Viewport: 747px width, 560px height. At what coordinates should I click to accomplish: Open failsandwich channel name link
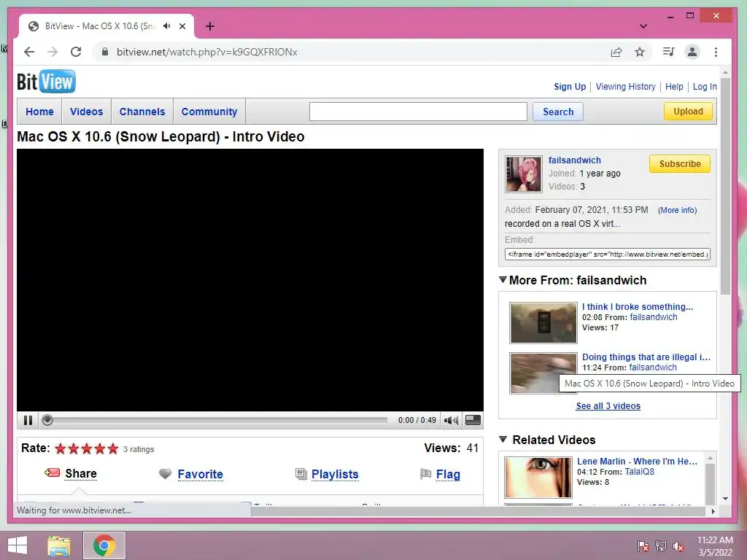click(x=575, y=160)
